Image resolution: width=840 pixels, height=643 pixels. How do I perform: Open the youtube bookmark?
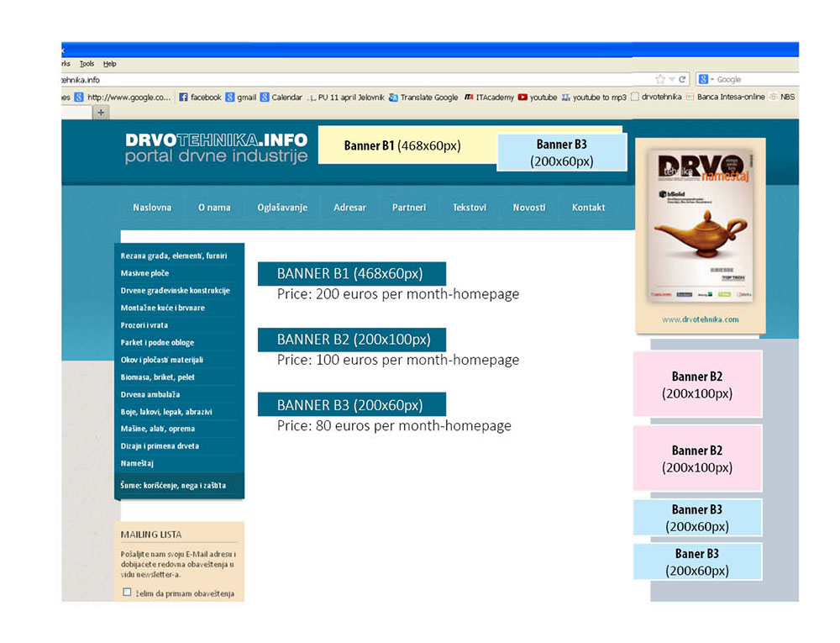[538, 98]
